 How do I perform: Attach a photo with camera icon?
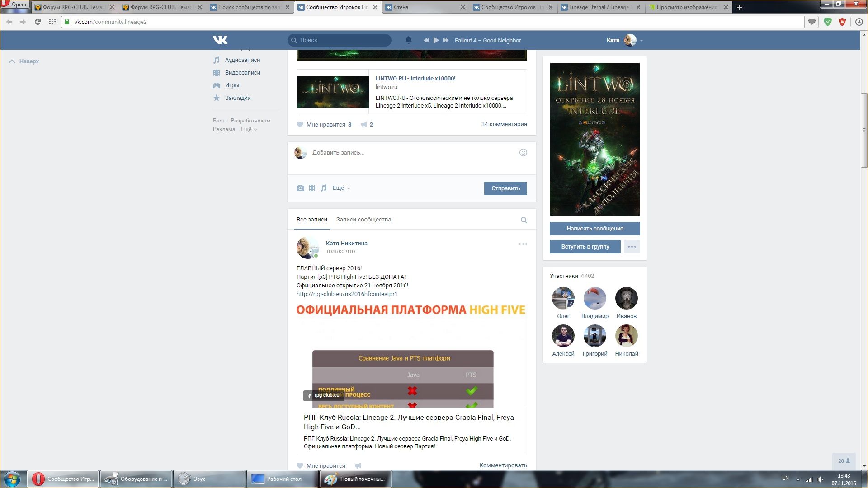click(300, 188)
